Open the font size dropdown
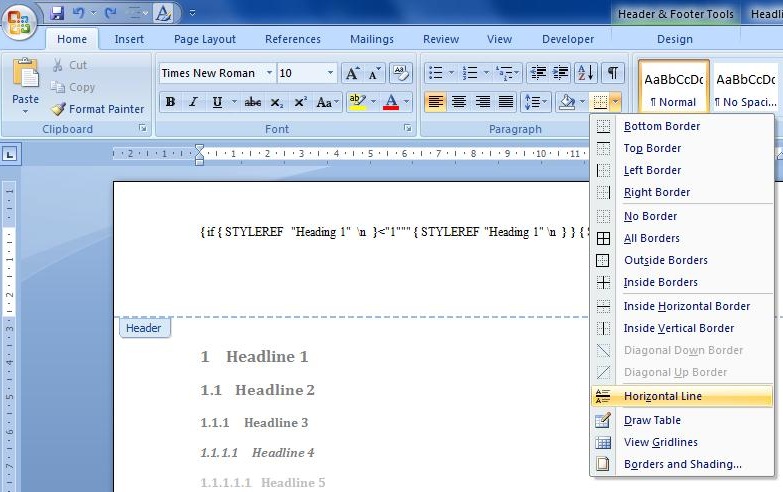The height and width of the screenshot is (492, 783). [x=330, y=73]
